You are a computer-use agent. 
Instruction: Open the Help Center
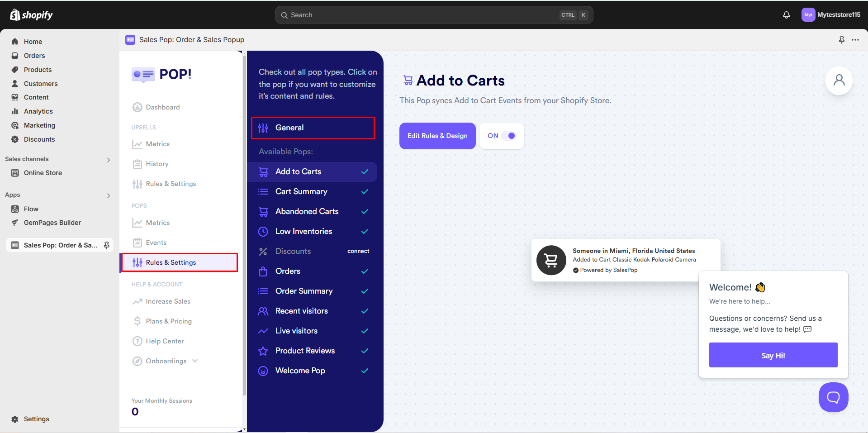click(164, 341)
